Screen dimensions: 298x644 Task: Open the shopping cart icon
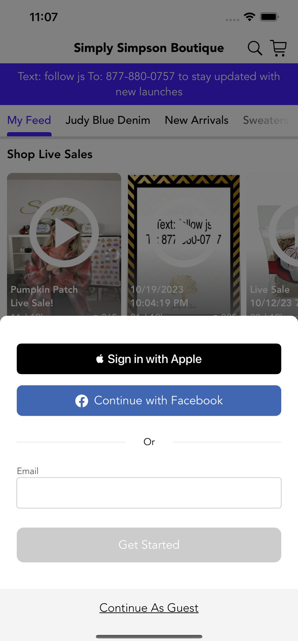pyautogui.click(x=278, y=48)
